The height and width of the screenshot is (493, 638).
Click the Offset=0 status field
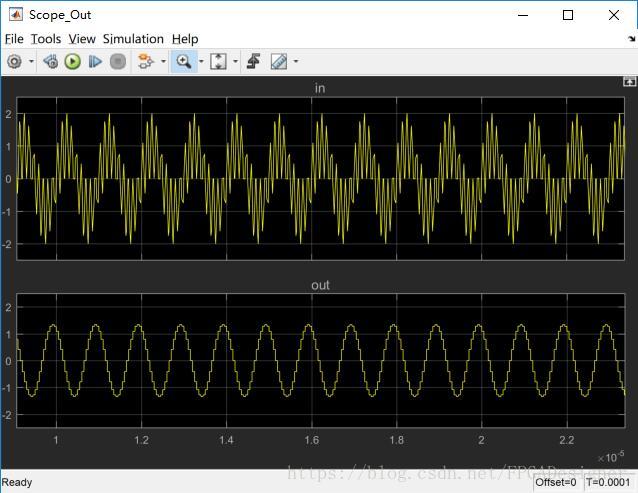556,482
